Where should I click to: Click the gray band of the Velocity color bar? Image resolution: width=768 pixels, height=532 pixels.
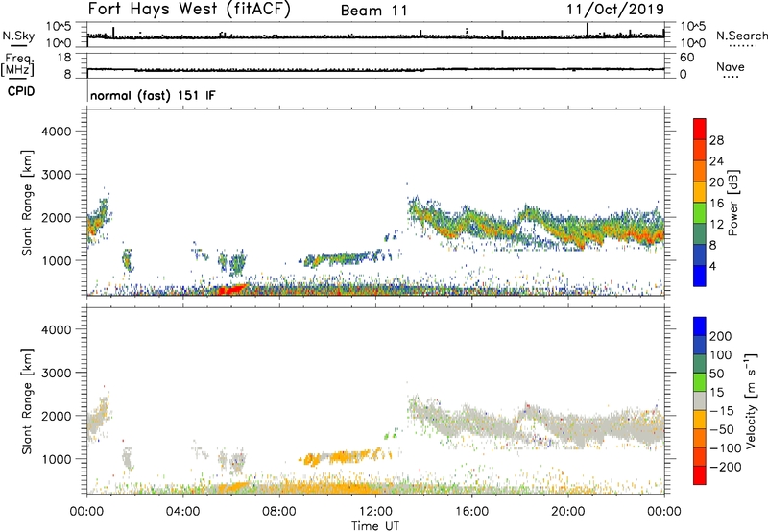[x=700, y=400]
